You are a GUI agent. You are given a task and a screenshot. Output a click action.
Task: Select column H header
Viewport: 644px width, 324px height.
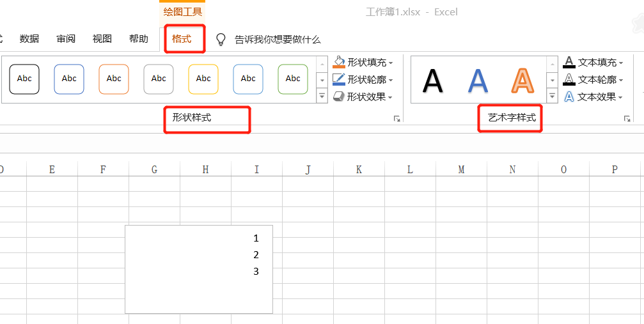205,169
